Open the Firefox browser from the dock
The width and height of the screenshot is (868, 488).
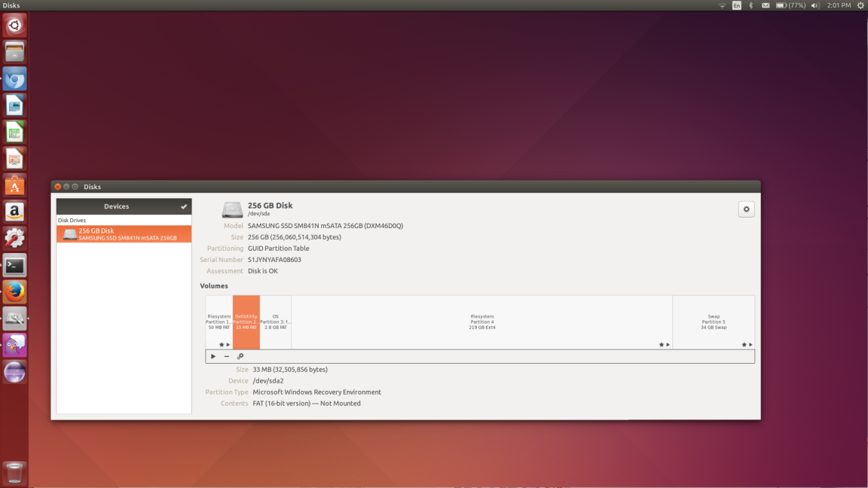click(14, 292)
